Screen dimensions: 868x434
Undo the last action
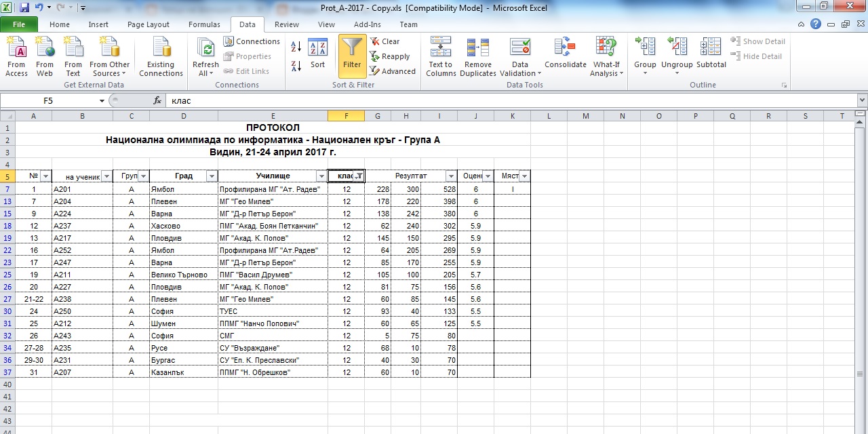[x=39, y=8]
